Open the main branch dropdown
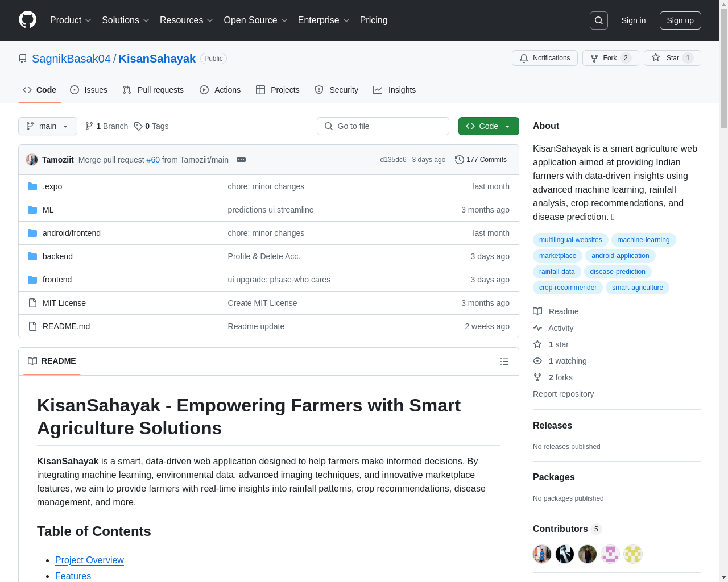 [x=48, y=126]
